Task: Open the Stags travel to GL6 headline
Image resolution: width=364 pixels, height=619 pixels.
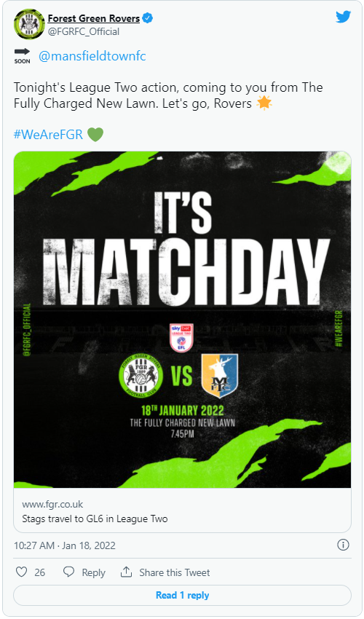Action: point(95,519)
